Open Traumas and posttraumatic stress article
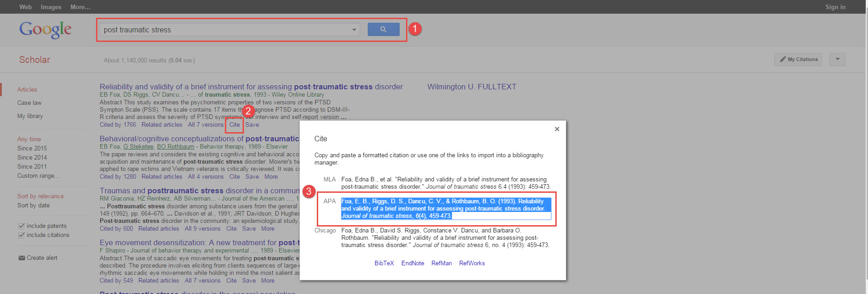868x294 pixels. pyautogui.click(x=199, y=191)
